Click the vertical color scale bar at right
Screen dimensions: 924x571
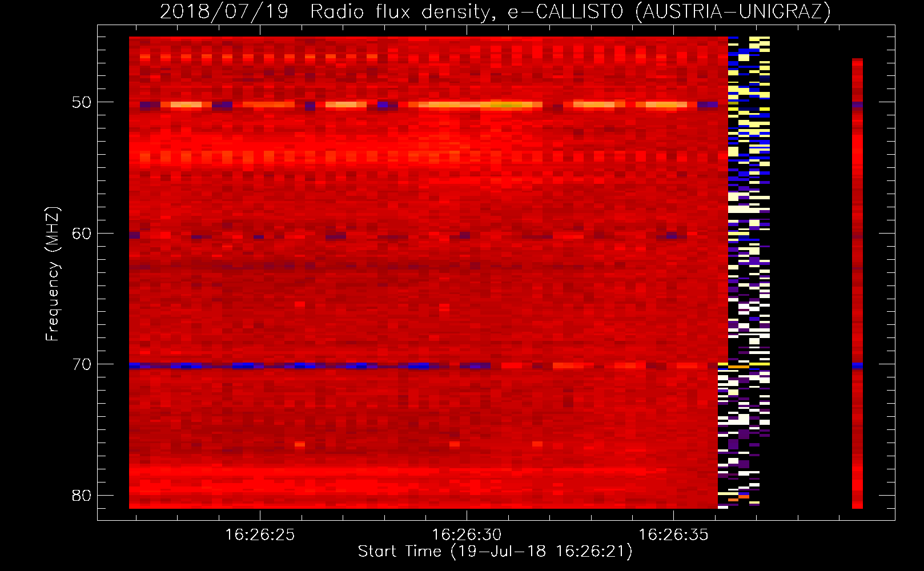(857, 283)
